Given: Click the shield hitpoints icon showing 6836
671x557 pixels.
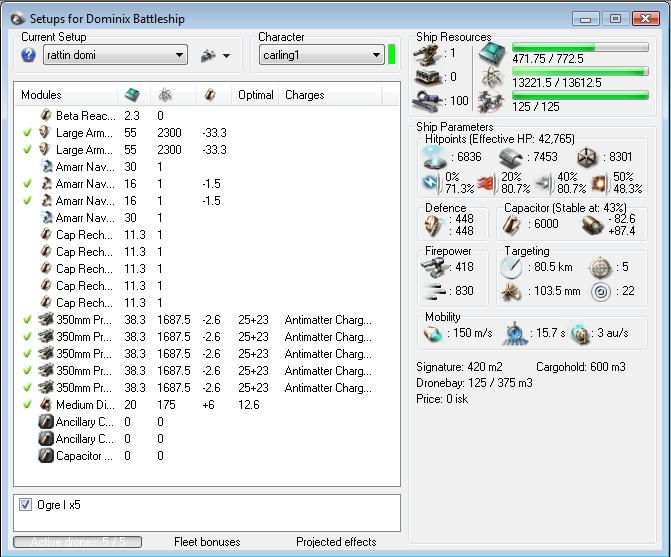Looking at the screenshot, I should [x=434, y=157].
